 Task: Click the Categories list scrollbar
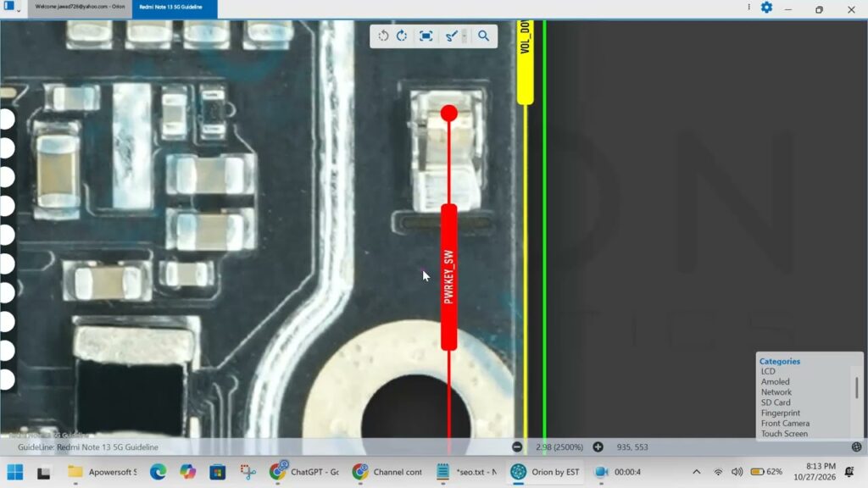point(856,387)
